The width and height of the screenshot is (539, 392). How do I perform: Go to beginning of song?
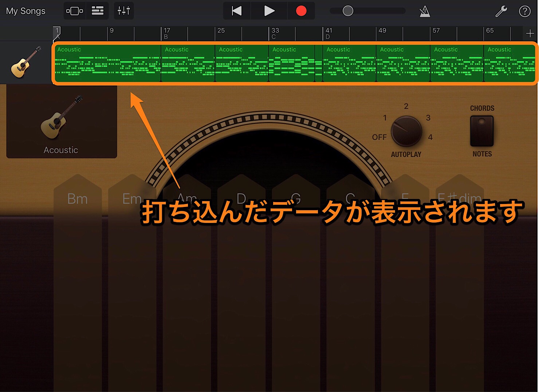coord(237,11)
